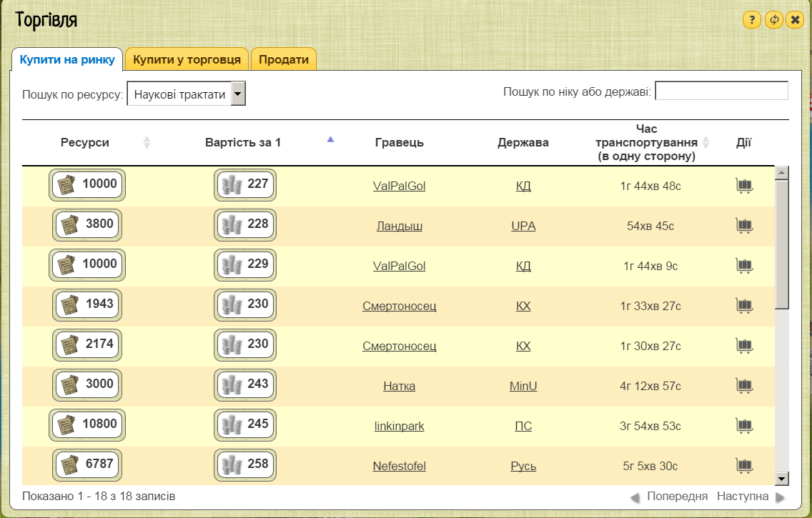Click cart icon in Nefestofel's row
Viewport: 812px width, 518px height.
tap(744, 465)
